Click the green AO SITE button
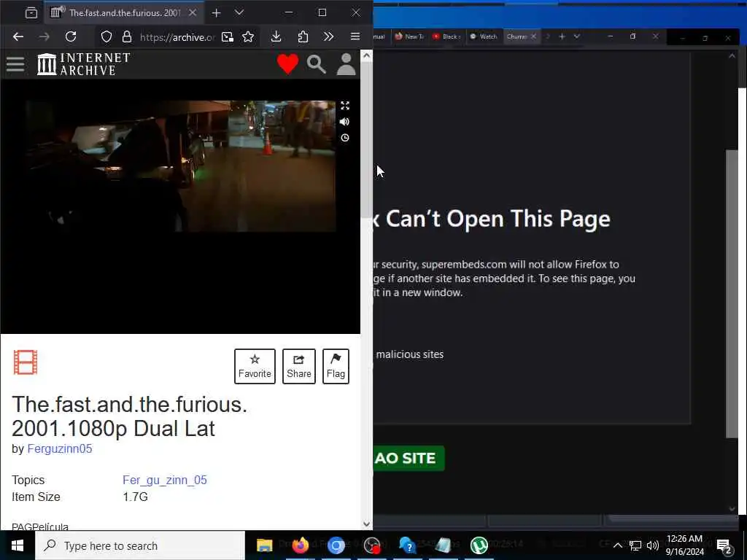 pyautogui.click(x=409, y=458)
